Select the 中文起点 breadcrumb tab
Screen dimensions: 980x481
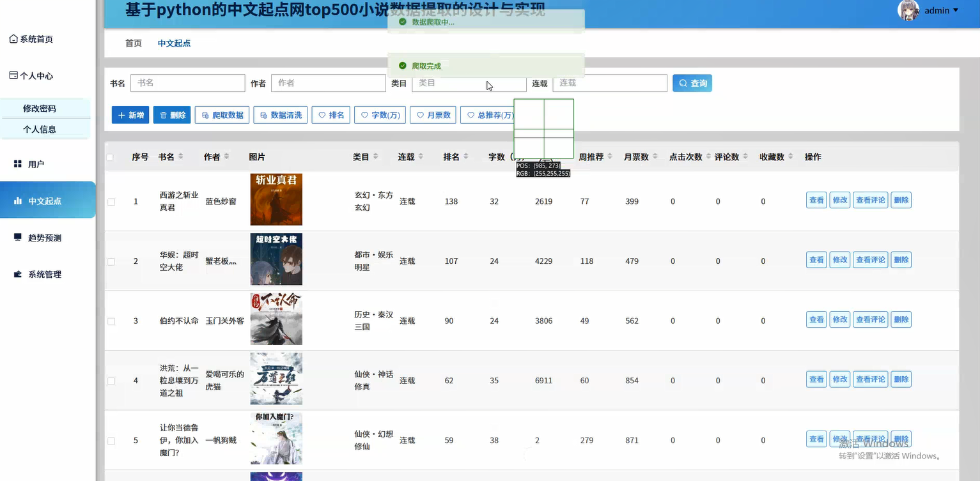174,43
